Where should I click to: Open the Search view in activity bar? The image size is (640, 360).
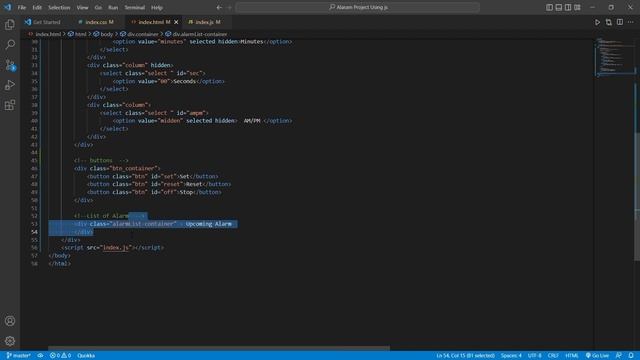pos(10,44)
